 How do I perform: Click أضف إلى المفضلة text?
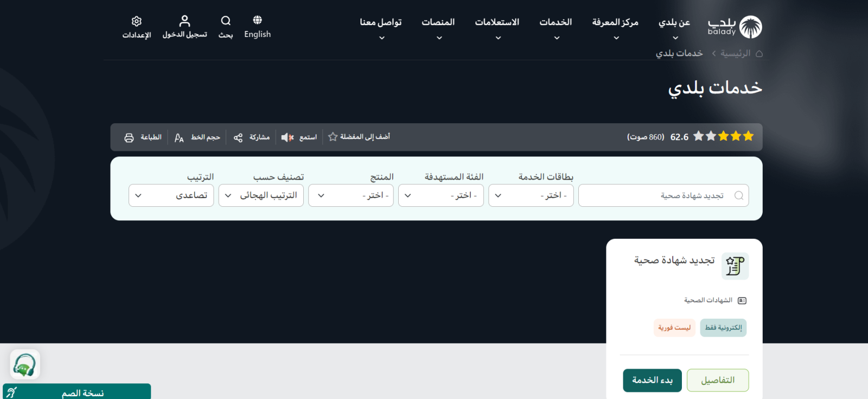tap(365, 137)
